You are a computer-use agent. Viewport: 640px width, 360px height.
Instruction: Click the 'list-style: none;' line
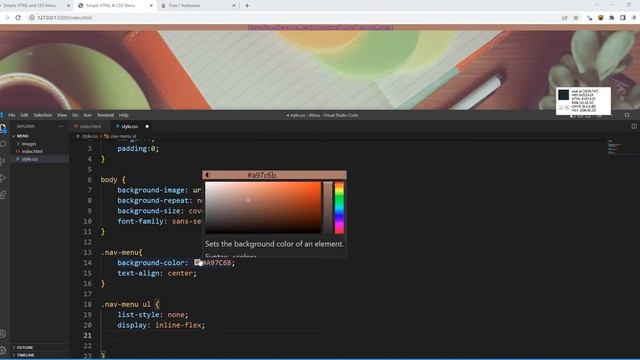click(153, 315)
